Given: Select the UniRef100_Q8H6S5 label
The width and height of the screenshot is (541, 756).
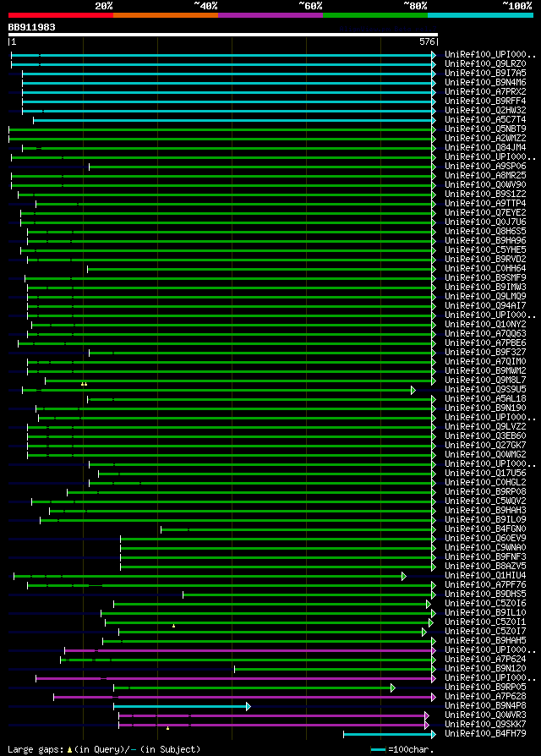Looking at the screenshot, I should click(485, 232).
